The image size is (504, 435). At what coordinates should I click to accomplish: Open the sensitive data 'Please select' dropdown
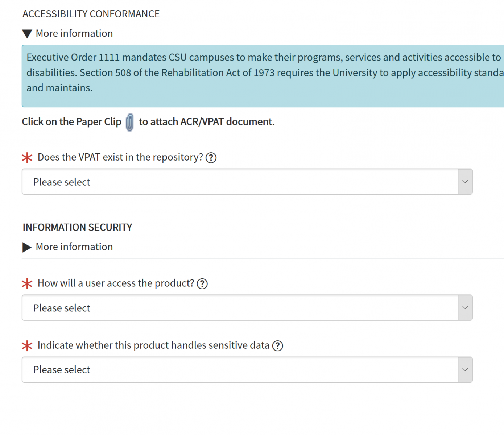click(x=239, y=370)
